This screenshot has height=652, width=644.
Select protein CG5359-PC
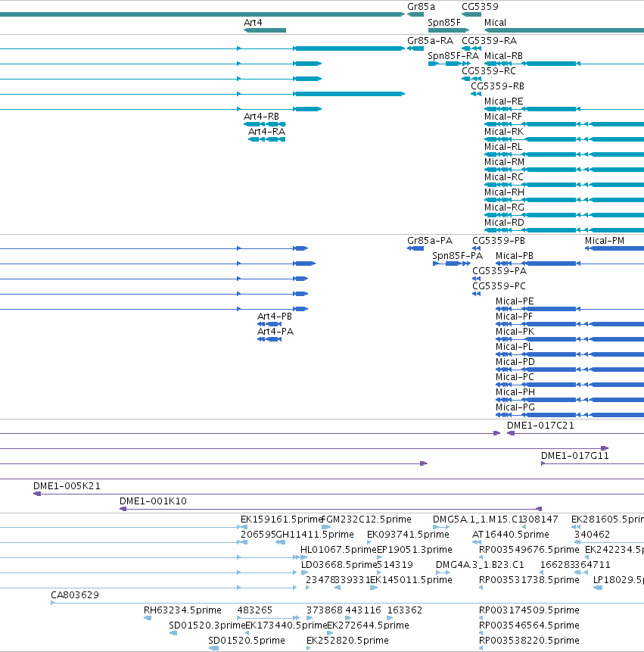pos(499,286)
